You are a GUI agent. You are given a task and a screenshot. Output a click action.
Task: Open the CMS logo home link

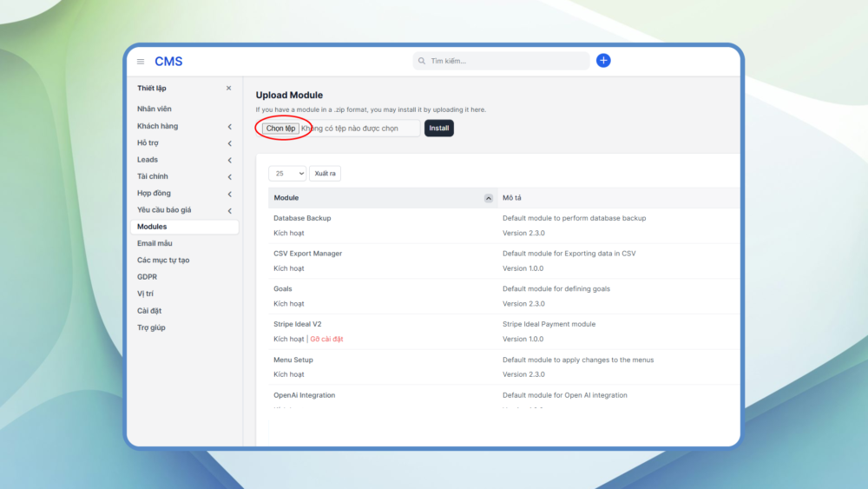168,62
